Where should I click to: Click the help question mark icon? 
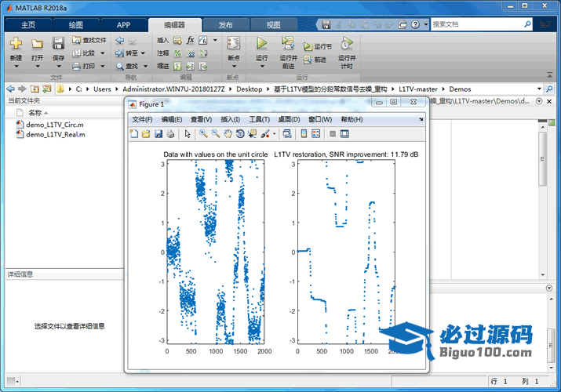pyautogui.click(x=415, y=24)
